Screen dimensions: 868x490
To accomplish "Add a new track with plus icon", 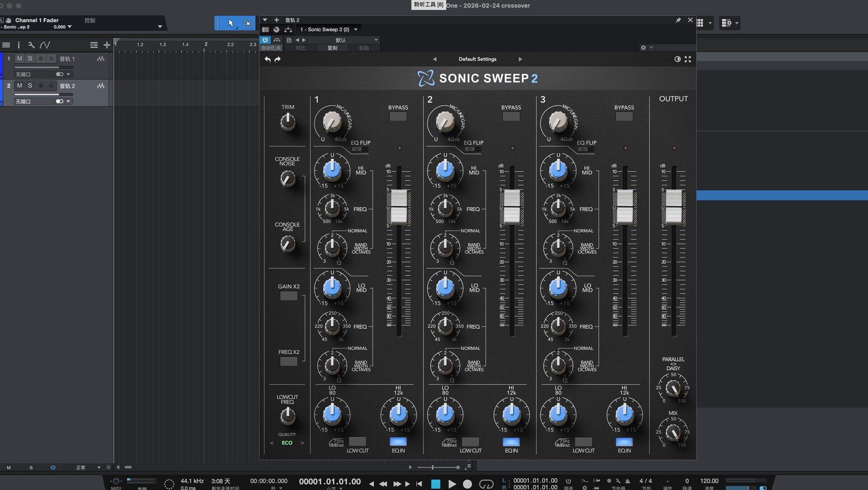I will [x=107, y=45].
